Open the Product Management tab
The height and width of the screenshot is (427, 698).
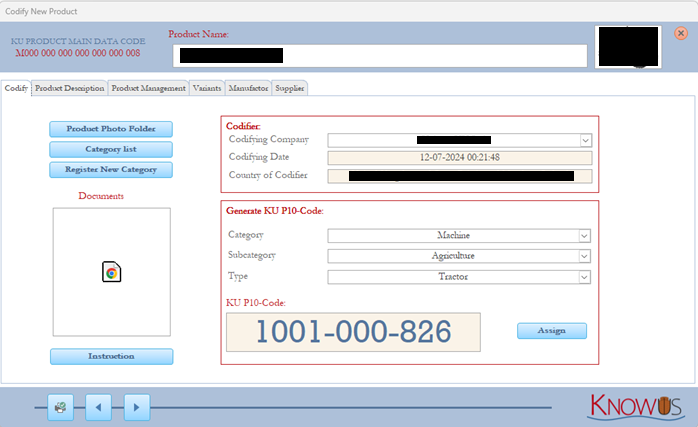pyautogui.click(x=148, y=88)
